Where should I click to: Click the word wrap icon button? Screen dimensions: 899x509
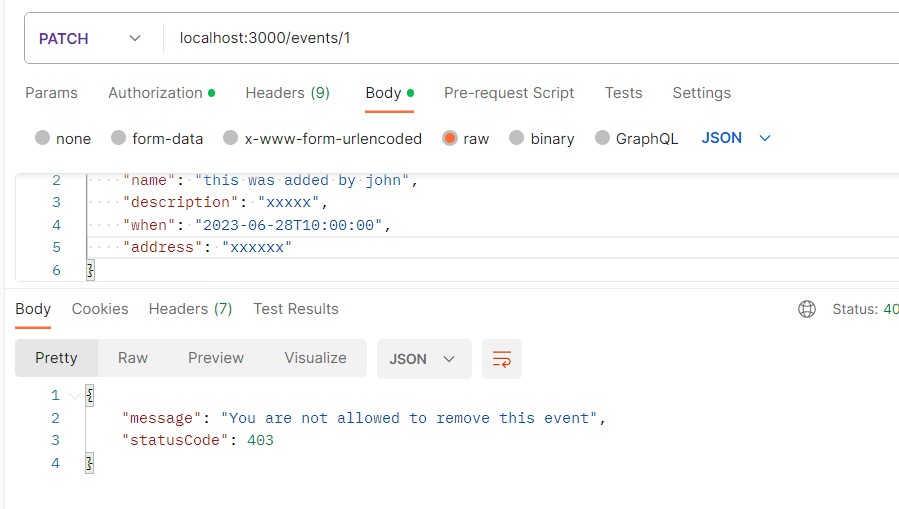(502, 359)
